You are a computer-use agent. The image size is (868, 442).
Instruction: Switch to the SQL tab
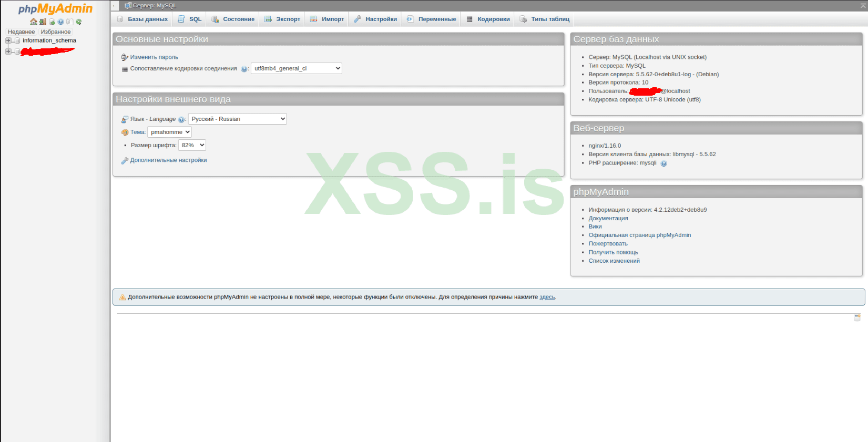click(190, 19)
